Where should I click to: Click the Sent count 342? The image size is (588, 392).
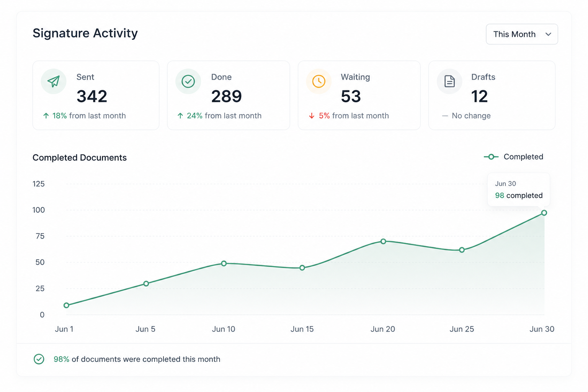point(92,96)
